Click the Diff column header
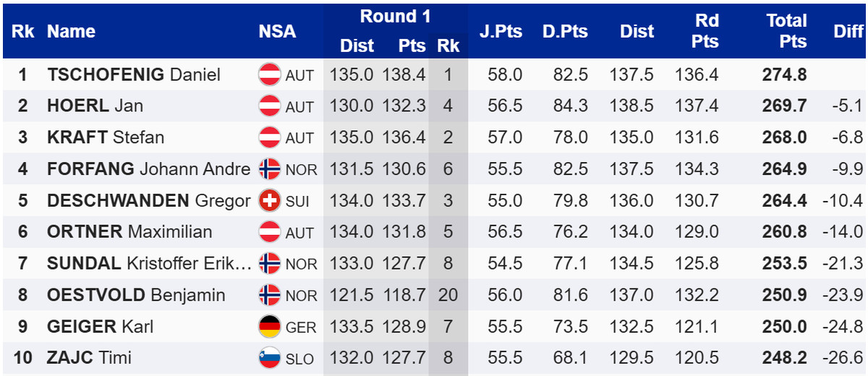This screenshot has height=376, width=868. point(848,31)
